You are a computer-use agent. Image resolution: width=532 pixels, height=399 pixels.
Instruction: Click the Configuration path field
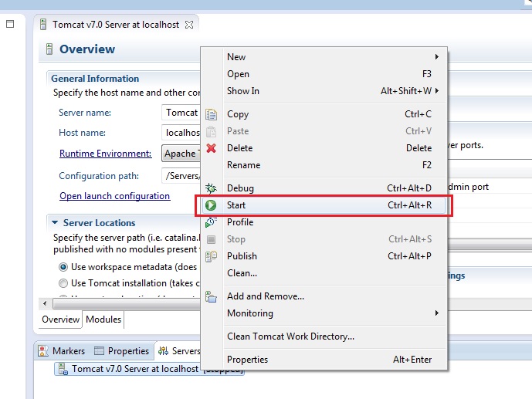coord(181,176)
